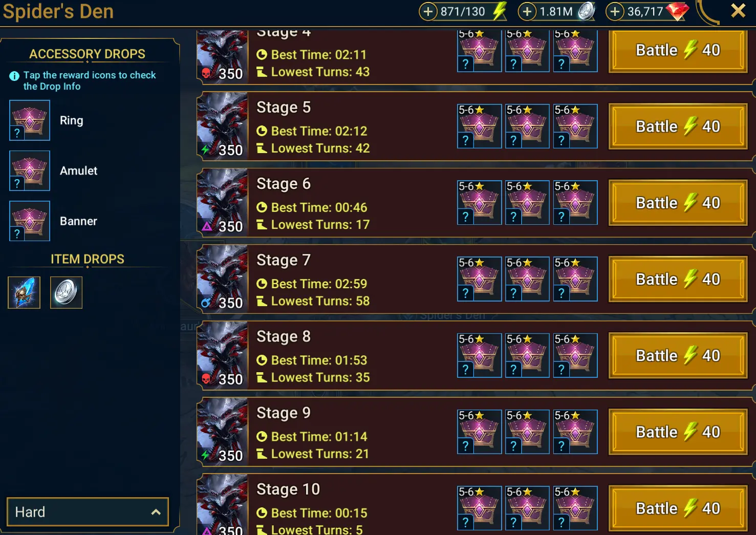
Task: Select the Ring accessory drop icon
Action: coord(30,120)
